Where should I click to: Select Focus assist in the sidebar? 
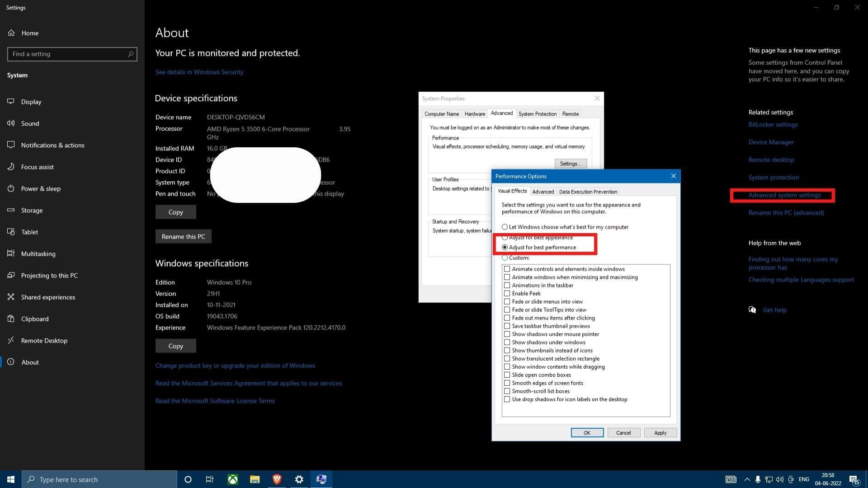click(x=38, y=167)
